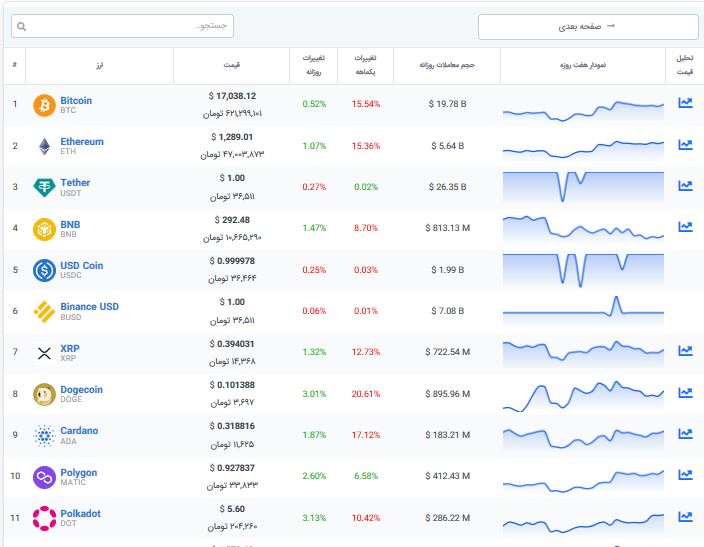Screen dimensions: 704x547
Task: Click the currency name column header
Action: pyautogui.click(x=99, y=65)
